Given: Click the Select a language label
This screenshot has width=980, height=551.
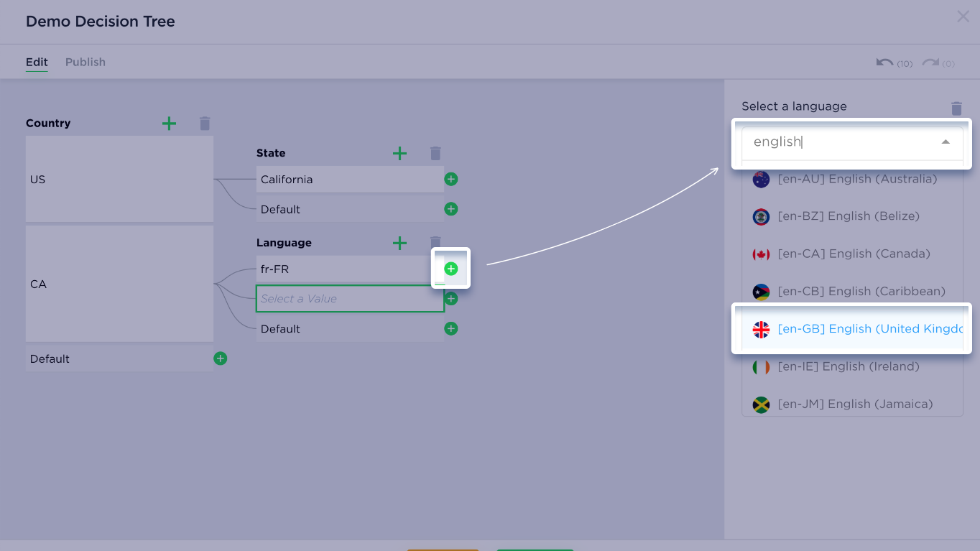Looking at the screenshot, I should tap(794, 106).
